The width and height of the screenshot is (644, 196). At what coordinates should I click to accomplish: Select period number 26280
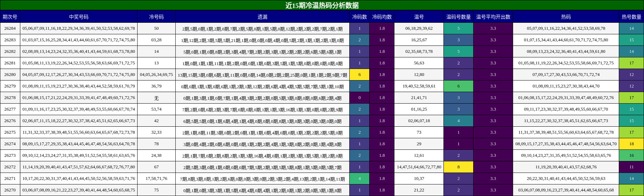point(10,75)
